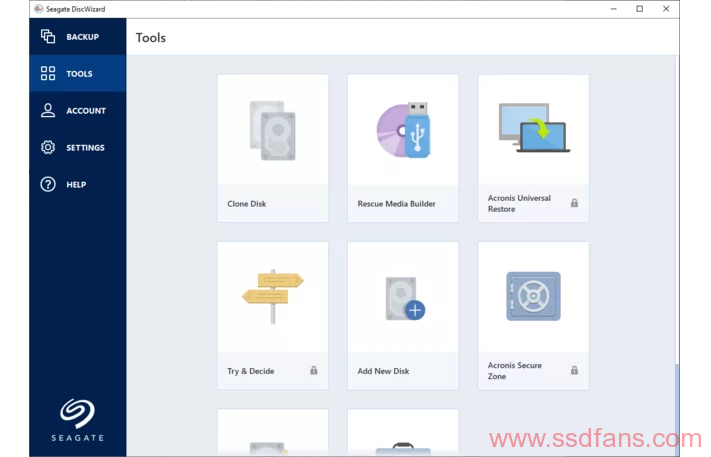
Task: Click the Add New Disk plus icon
Action: click(x=415, y=311)
